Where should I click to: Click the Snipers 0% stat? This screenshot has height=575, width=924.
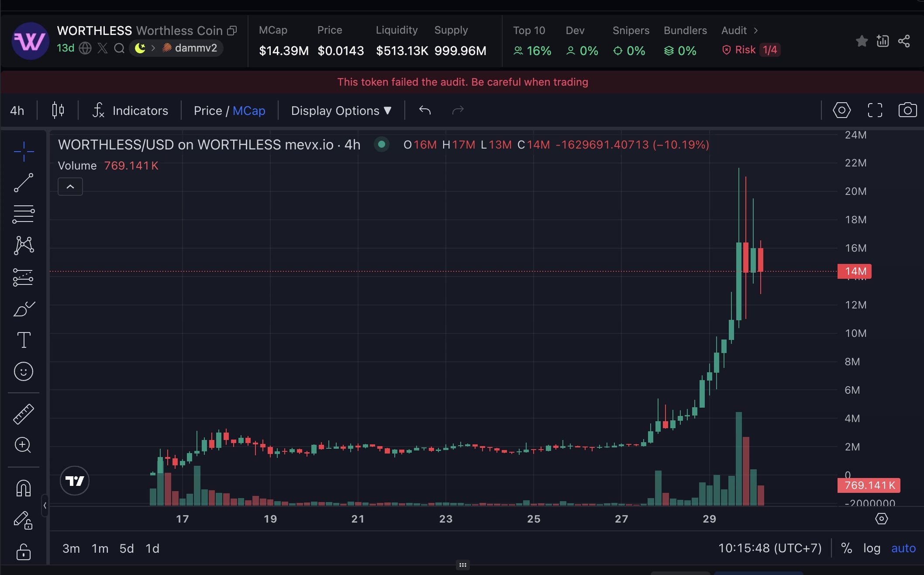coord(631,41)
